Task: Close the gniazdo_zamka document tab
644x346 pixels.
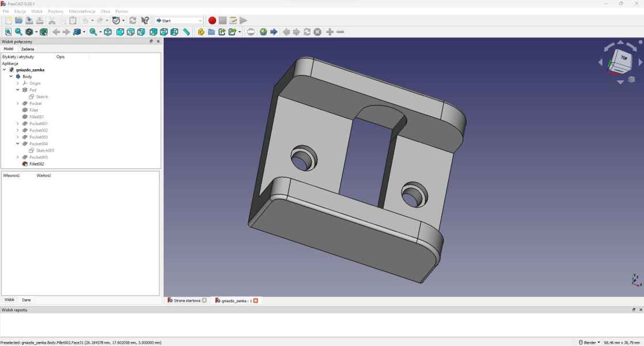Action: tap(255, 301)
